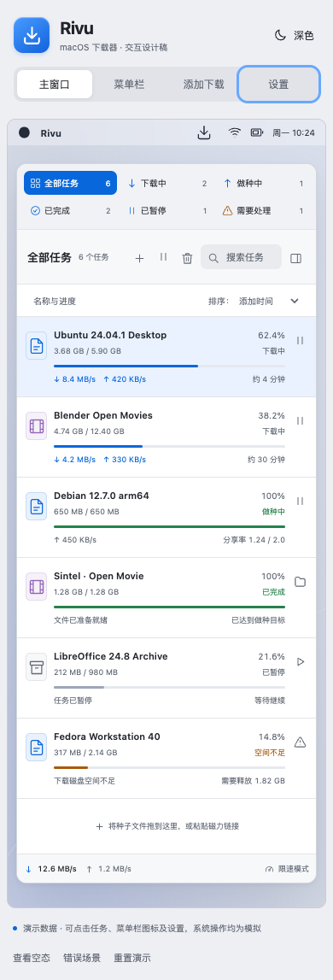Viewport: 333px width, 980px height.
Task: Select Ubuntu 24.04.1 Desktop task title
Action: click(x=110, y=335)
